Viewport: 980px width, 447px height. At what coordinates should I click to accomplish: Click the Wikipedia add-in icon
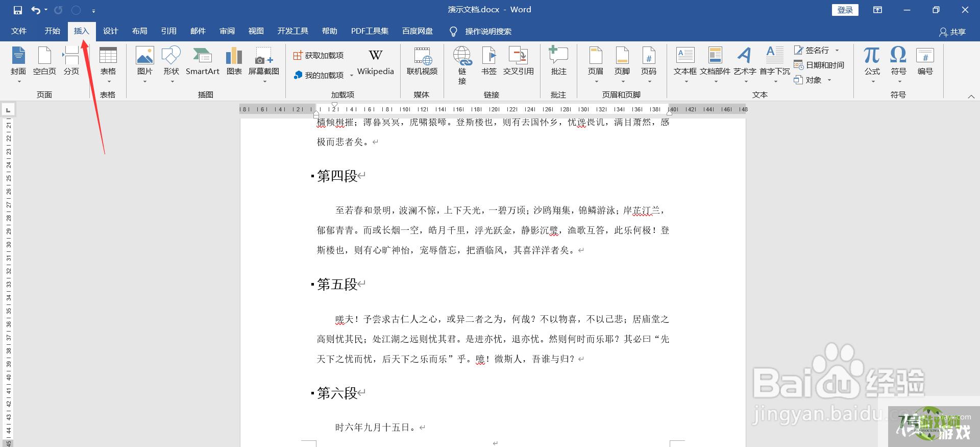pos(376,61)
